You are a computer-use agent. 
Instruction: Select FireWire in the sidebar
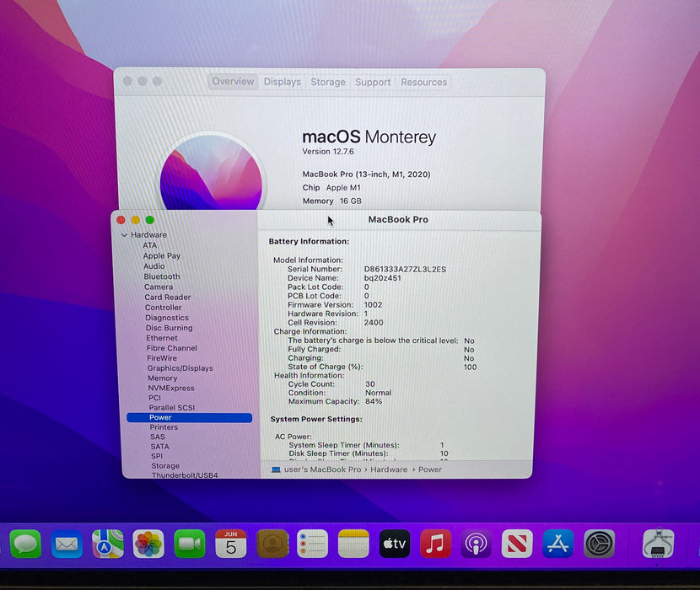(x=162, y=358)
